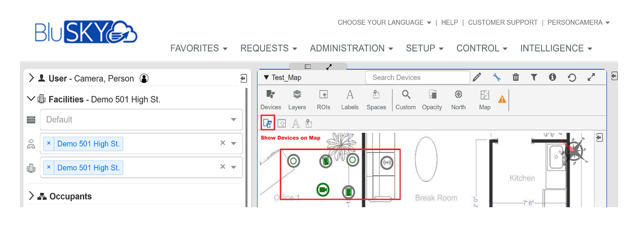Open the funnel filter icon
644x231 pixels.
(534, 77)
